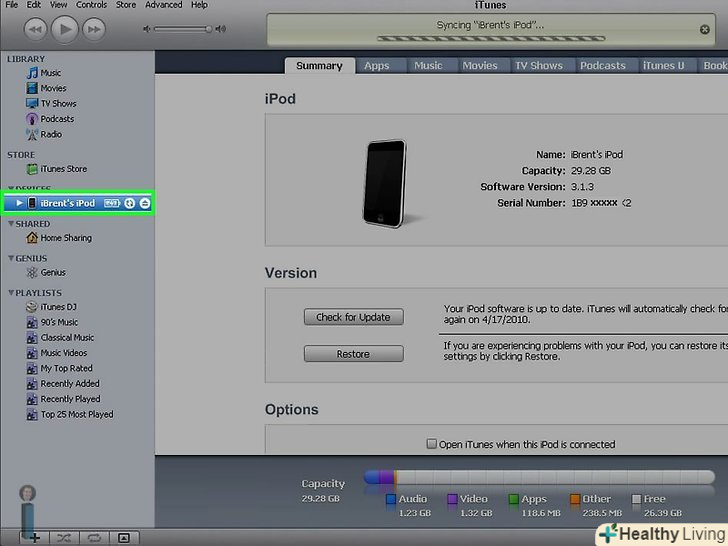Screen dimensions: 728x546
Task: Open the Edit menu
Action: tap(33, 5)
